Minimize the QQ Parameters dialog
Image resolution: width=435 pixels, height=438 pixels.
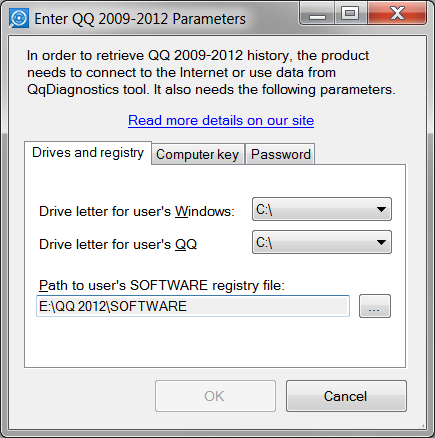coord(317,13)
